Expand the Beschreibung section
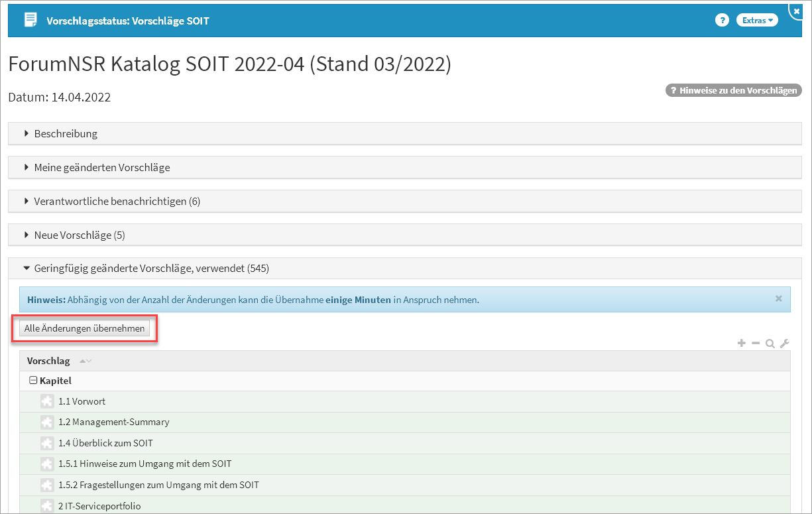812x514 pixels. coord(66,134)
